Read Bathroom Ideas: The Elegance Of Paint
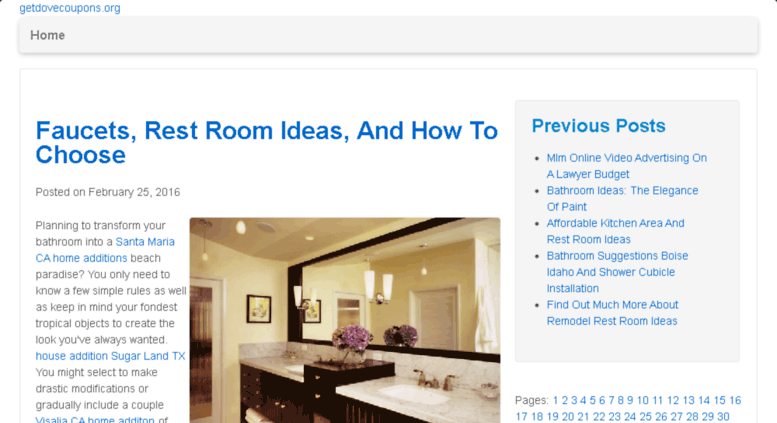 pos(622,199)
